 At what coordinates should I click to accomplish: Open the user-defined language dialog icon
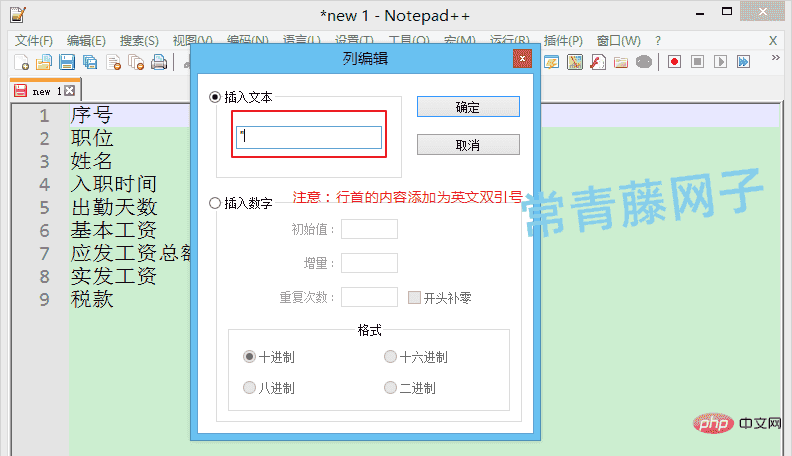(552, 62)
